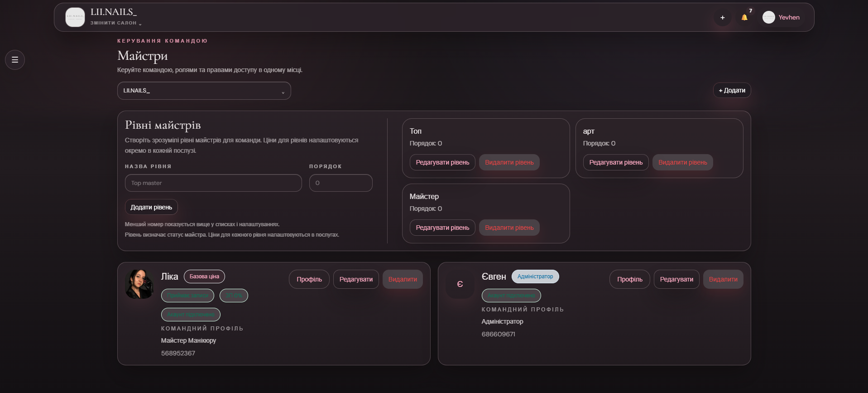Open Yevhen user avatar menu
This screenshot has height=393, width=868.
pos(781,18)
